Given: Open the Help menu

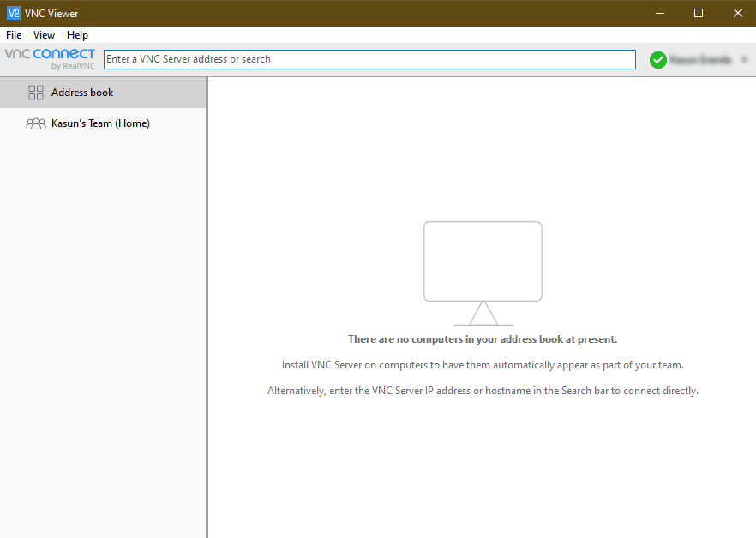Looking at the screenshot, I should 77,35.
